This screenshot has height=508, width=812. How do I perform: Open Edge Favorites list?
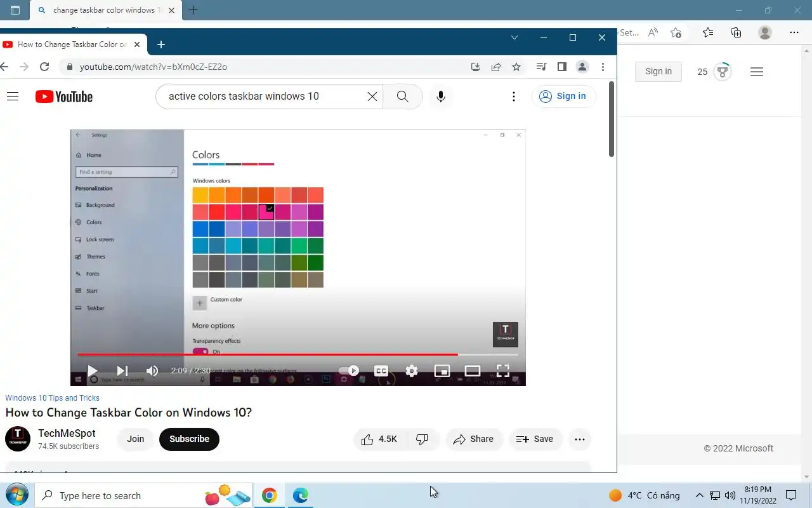point(708,32)
